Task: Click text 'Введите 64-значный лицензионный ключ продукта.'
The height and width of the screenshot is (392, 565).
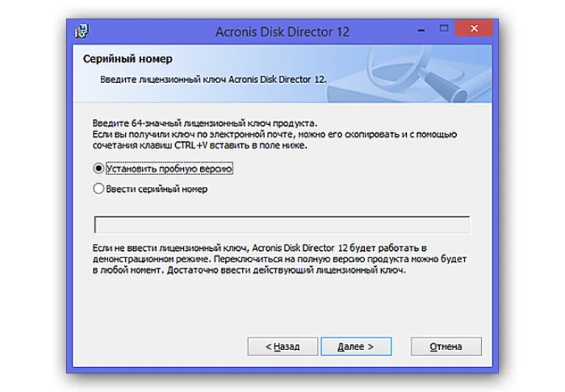Action: point(205,124)
